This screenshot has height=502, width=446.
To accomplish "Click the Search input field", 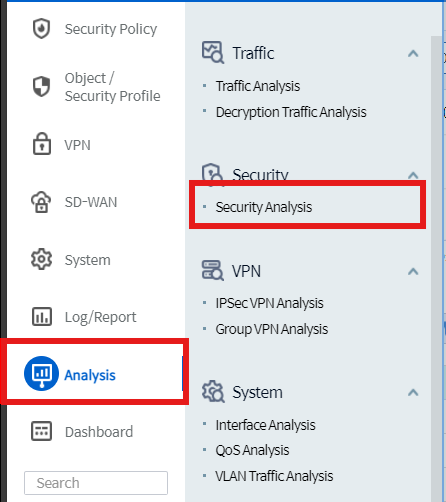I will click(96, 483).
